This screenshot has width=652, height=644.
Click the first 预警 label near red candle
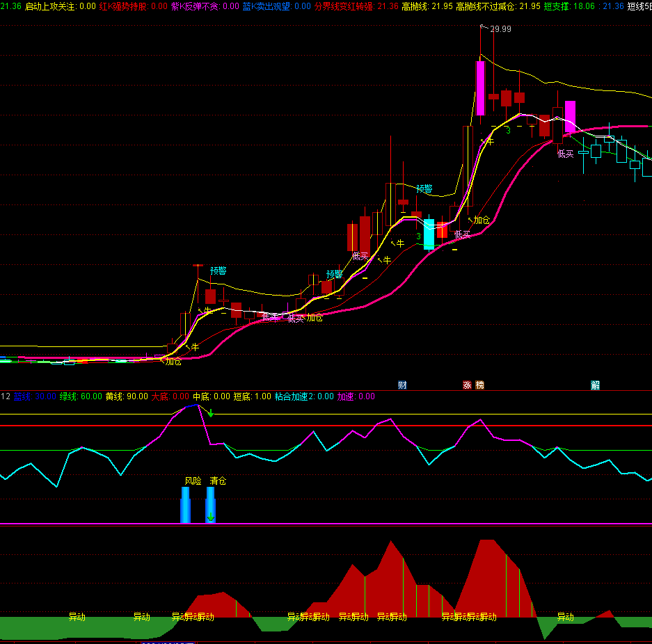coord(218,271)
